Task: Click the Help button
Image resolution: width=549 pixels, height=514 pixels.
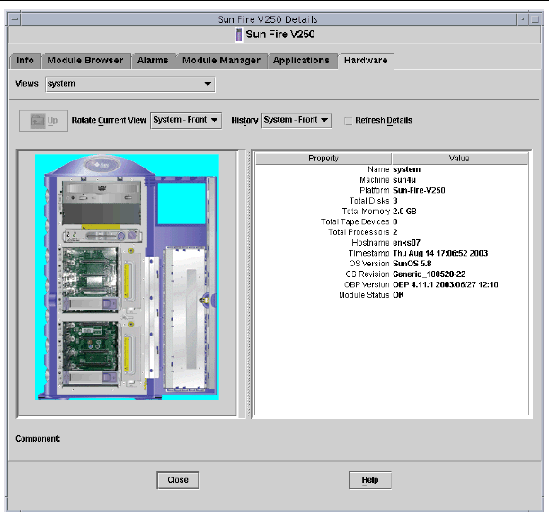Action: click(x=370, y=480)
